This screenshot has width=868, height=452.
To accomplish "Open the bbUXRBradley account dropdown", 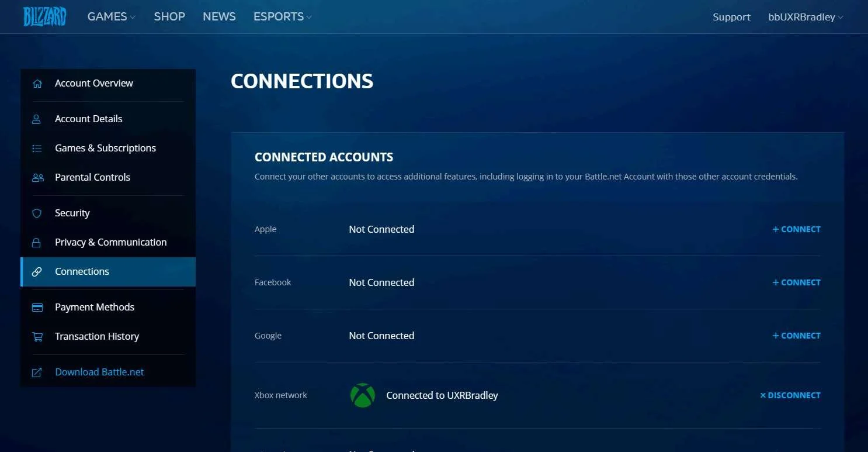I will tap(805, 17).
